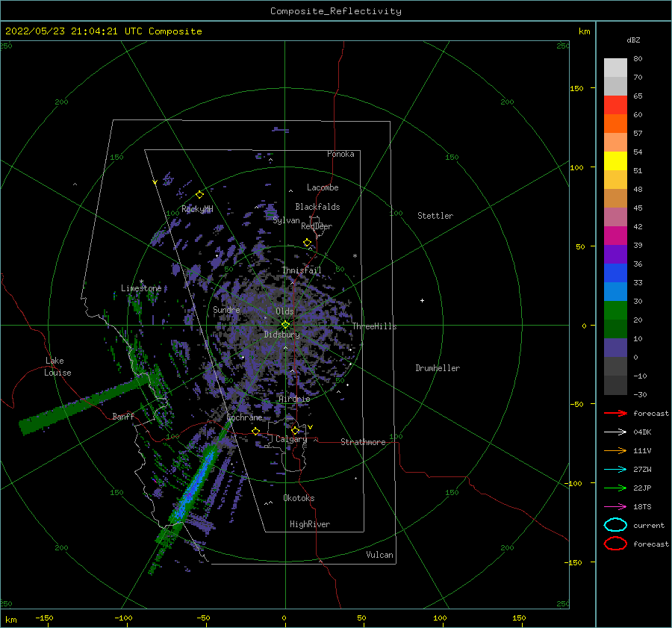This screenshot has width=672, height=628.
Task: Click the Cochrane label
Action: 244,417
